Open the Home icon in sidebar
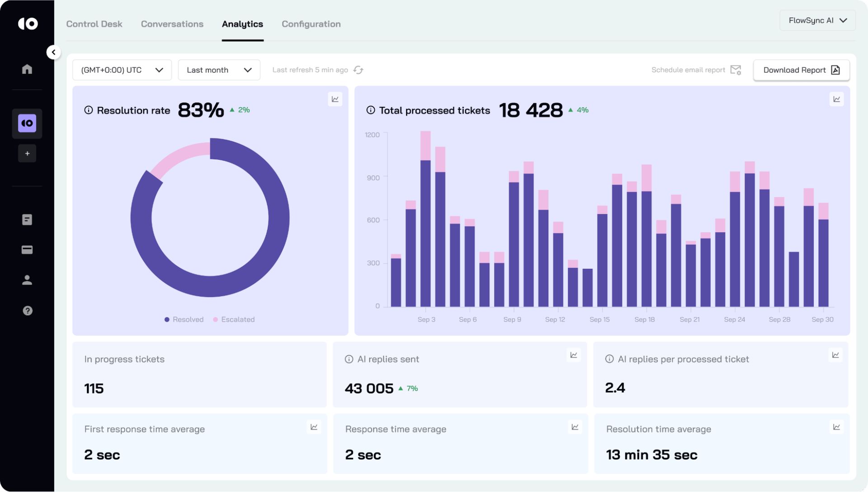Screen dimensions: 868x492 27,69
